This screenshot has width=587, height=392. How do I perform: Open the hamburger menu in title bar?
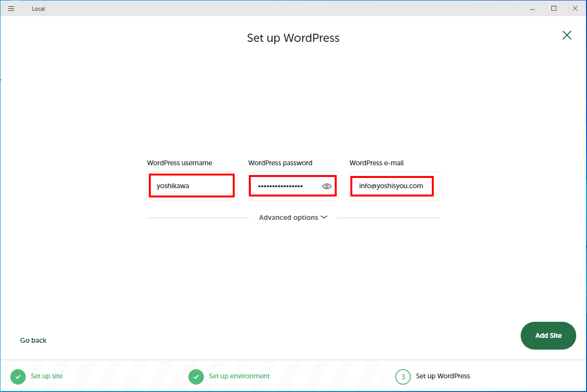[11, 8]
